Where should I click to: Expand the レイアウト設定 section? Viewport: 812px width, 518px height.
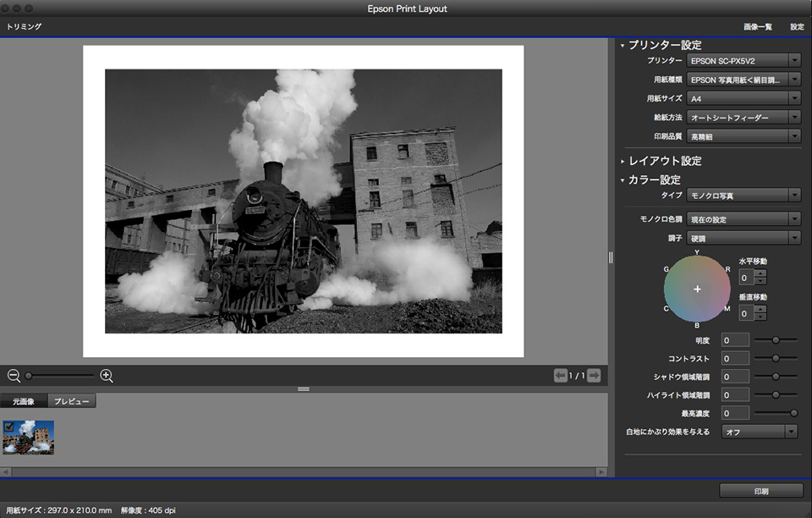(x=623, y=161)
